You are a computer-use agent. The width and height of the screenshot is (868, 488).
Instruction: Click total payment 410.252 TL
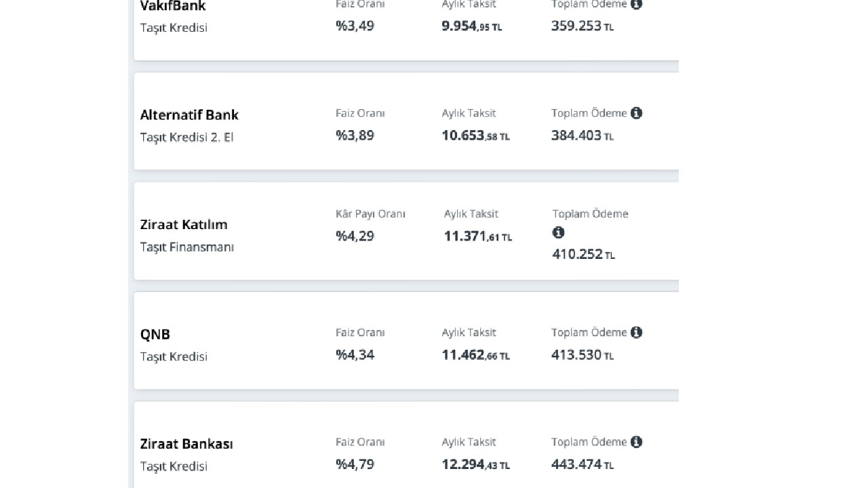tap(584, 255)
